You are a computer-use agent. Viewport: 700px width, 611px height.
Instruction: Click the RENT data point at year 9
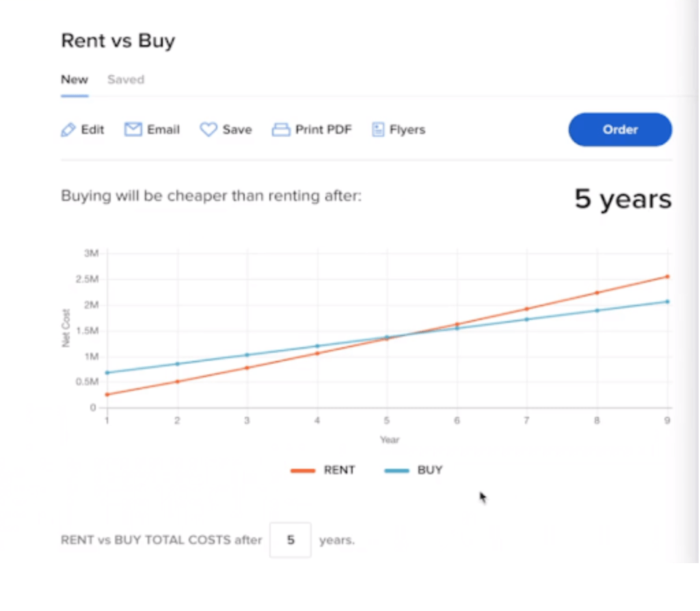click(667, 277)
